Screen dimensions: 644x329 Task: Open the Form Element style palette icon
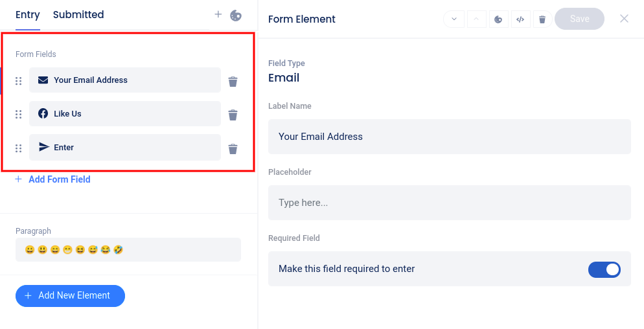498,19
